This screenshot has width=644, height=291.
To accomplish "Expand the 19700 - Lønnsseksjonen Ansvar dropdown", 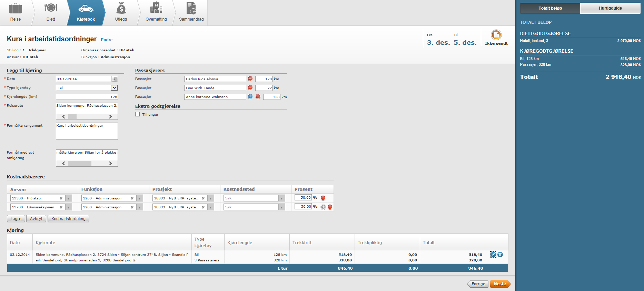I will (x=69, y=207).
